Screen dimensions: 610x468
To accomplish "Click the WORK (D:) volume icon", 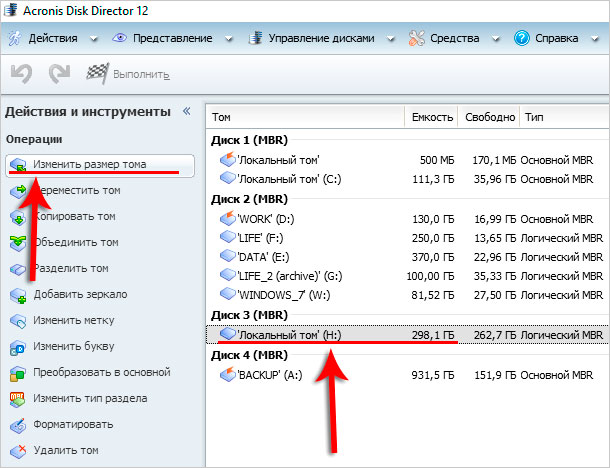I will click(x=228, y=218).
